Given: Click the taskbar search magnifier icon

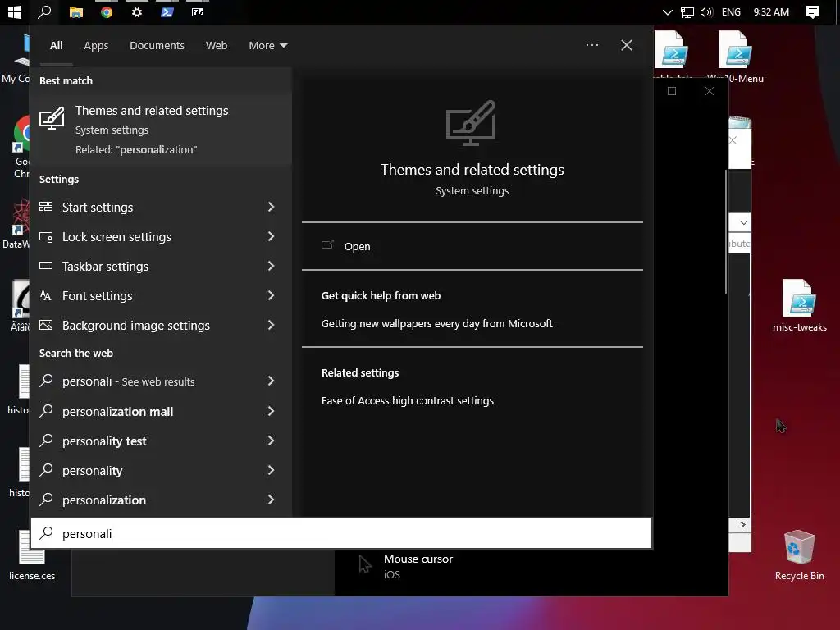Looking at the screenshot, I should [44, 11].
